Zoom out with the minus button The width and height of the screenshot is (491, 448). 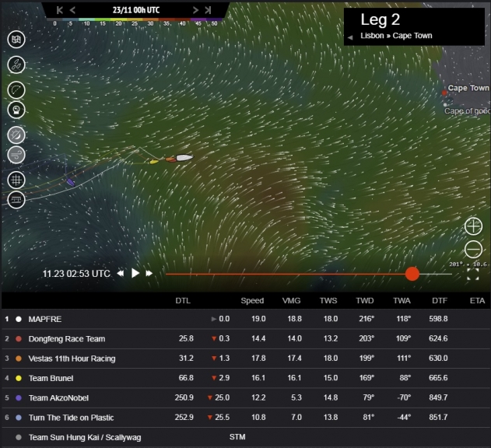pos(473,250)
